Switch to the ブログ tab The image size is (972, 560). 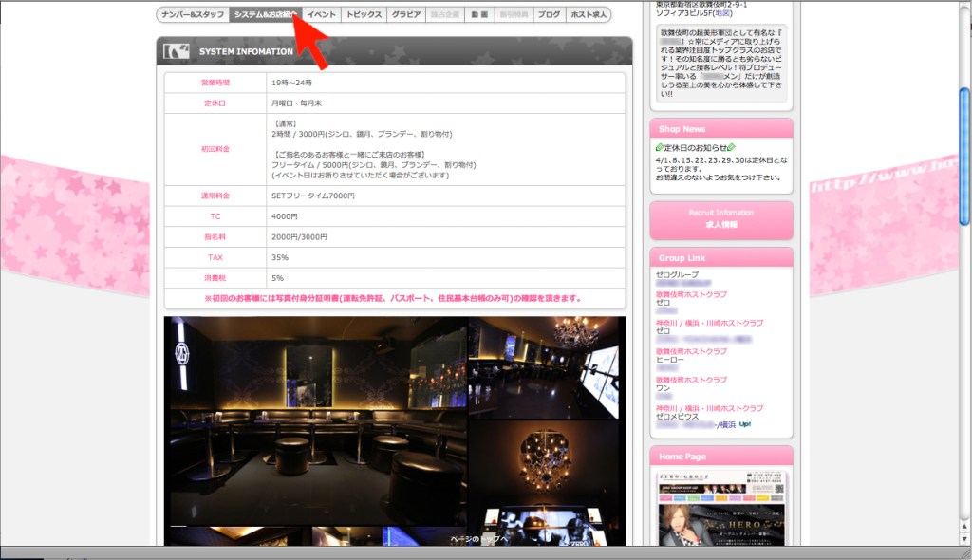pyautogui.click(x=548, y=14)
